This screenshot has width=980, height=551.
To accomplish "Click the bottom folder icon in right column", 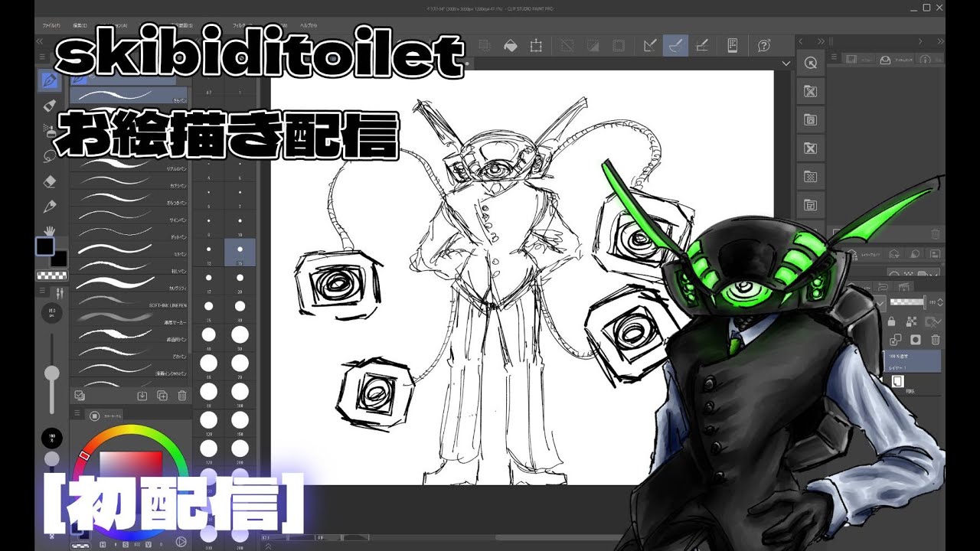I will 811,204.
